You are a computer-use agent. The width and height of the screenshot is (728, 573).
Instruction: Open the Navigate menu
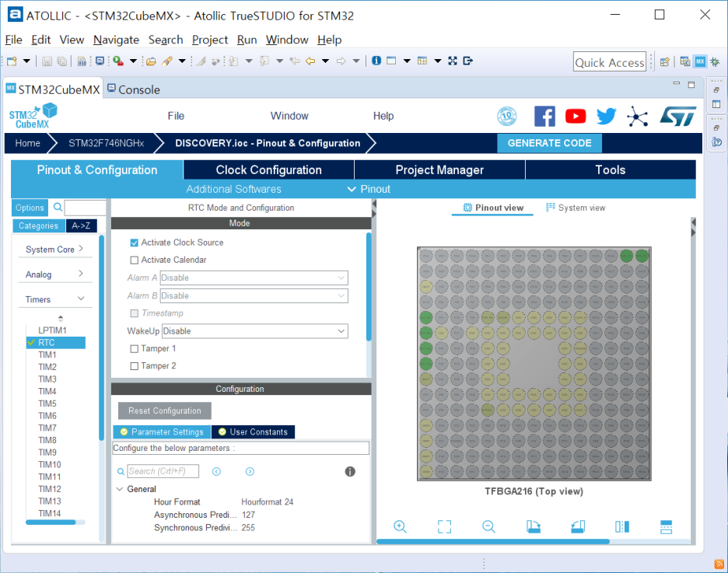point(116,40)
